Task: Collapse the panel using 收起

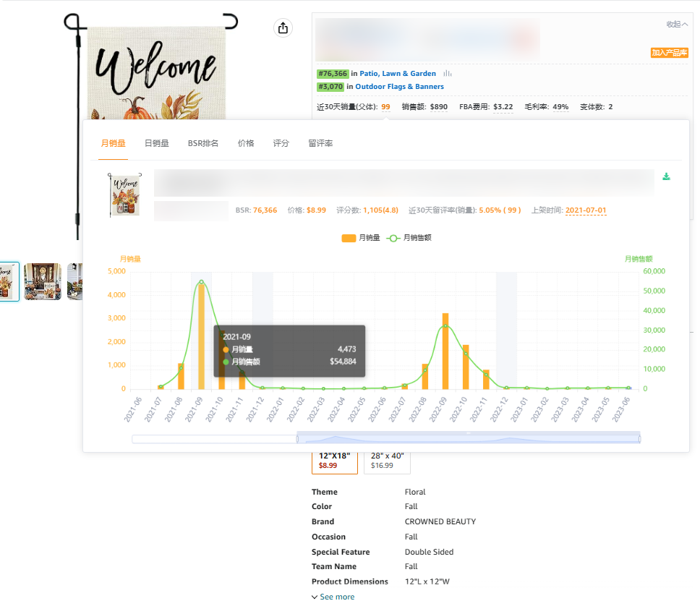Action: point(677,24)
